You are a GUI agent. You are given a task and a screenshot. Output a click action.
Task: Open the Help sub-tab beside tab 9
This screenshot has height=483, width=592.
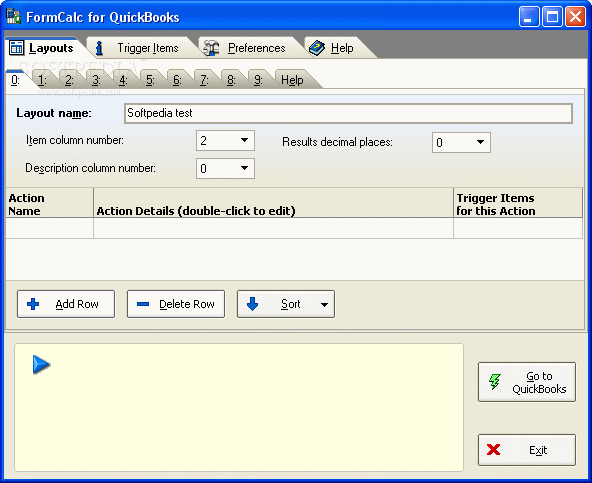pyautogui.click(x=293, y=80)
